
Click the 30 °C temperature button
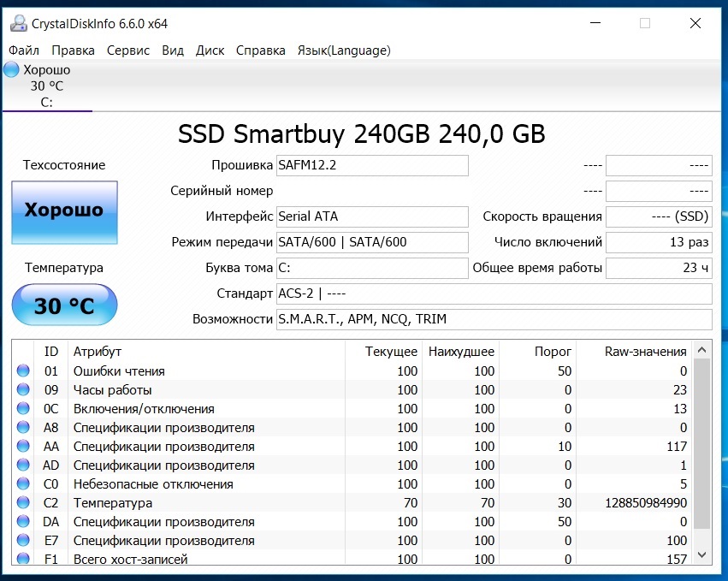click(x=64, y=305)
